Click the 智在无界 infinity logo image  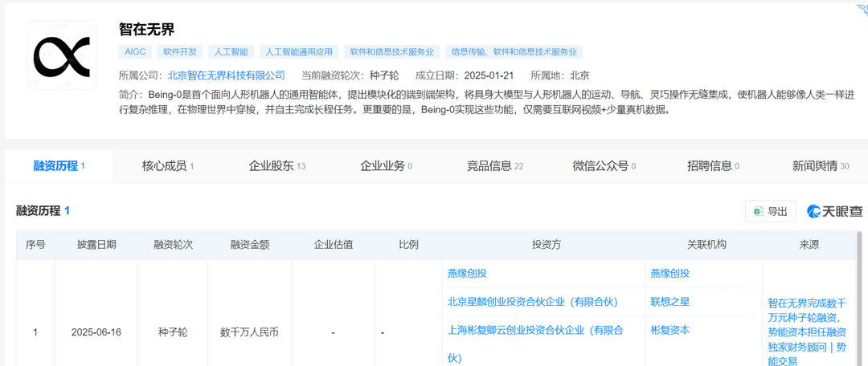click(x=61, y=55)
